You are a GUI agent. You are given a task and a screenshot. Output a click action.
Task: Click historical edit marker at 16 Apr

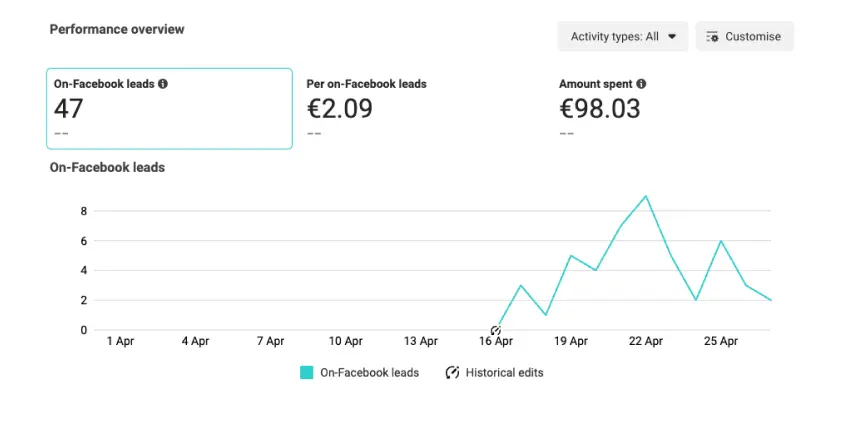pos(496,330)
